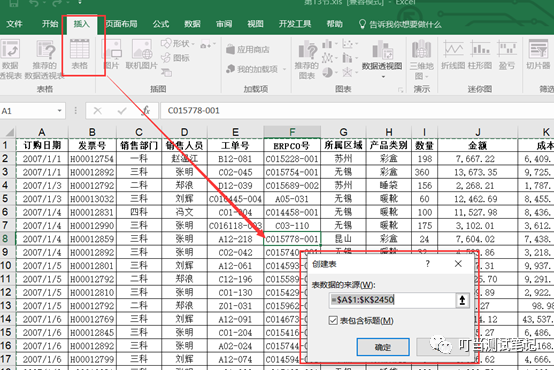The height and width of the screenshot is (370, 554).
Task: Insert a win/loss sparkline (盈亏)
Action: click(x=507, y=54)
